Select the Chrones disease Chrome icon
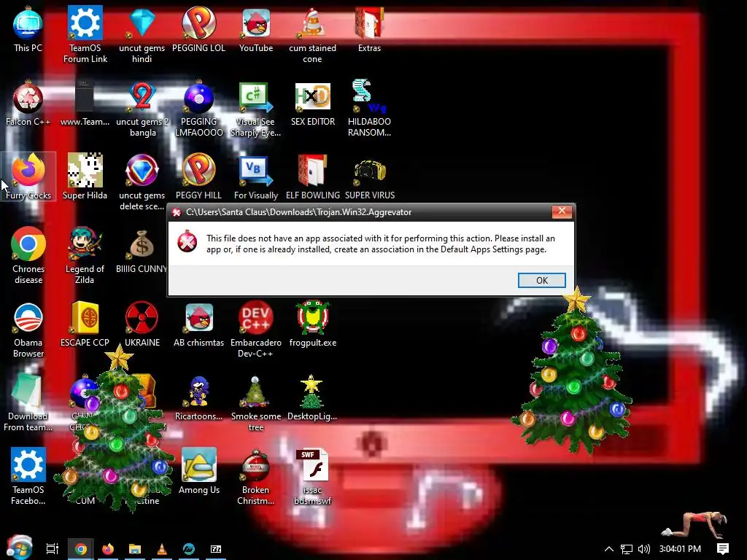 click(x=28, y=256)
